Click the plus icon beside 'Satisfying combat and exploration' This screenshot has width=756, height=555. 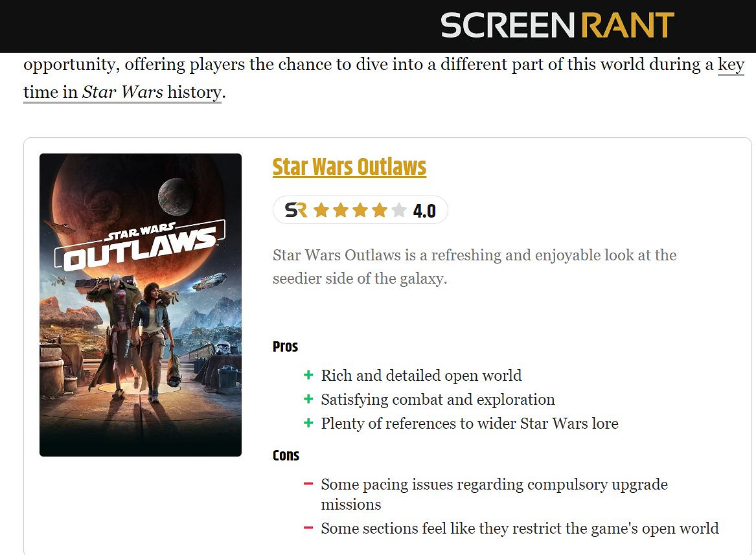click(308, 399)
